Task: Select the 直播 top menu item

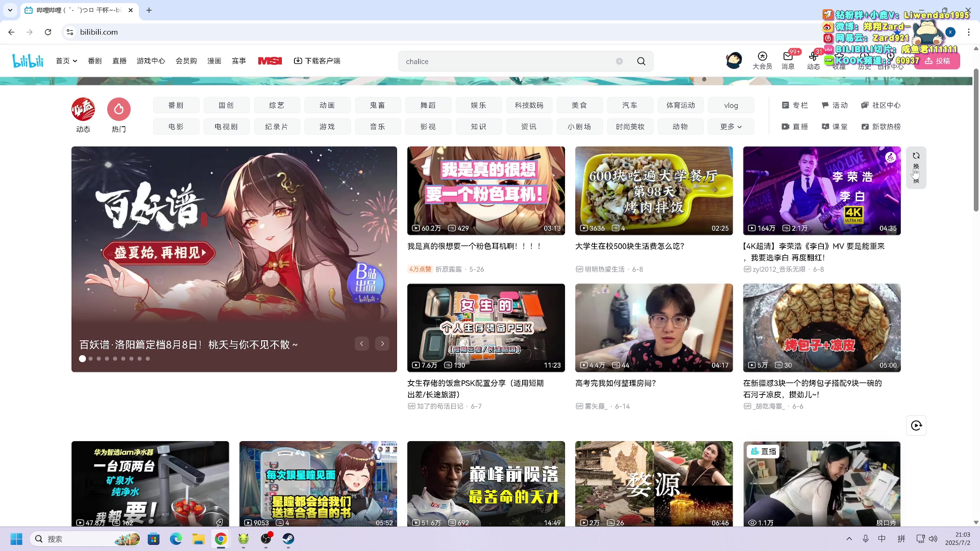Action: (119, 61)
